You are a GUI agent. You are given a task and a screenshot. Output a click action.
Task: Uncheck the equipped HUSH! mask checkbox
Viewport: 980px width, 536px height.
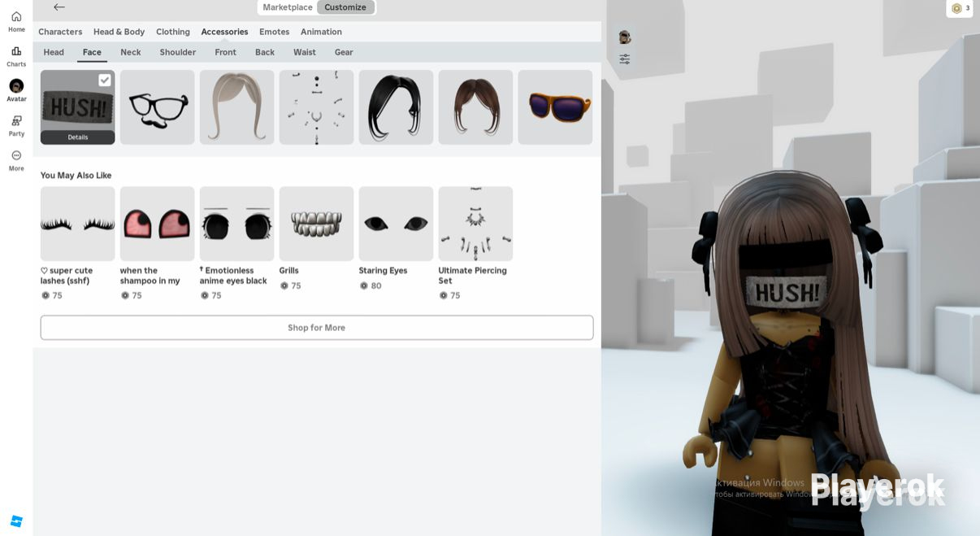click(x=105, y=80)
